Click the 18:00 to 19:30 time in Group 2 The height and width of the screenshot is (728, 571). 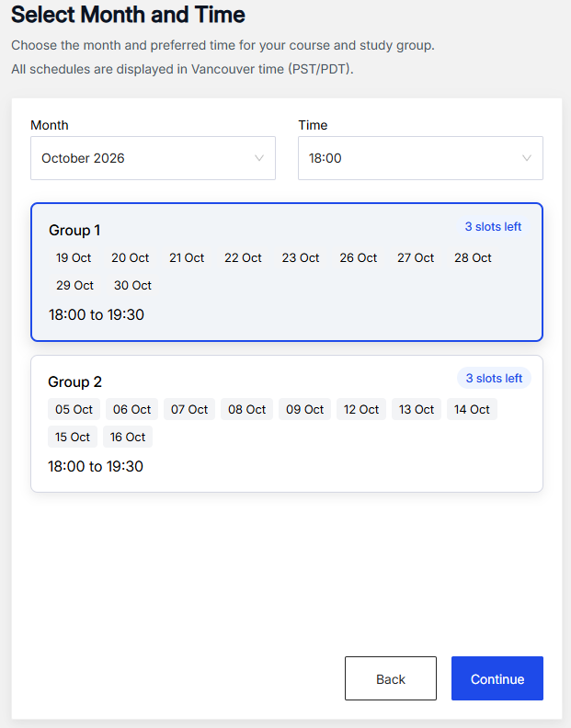96,467
